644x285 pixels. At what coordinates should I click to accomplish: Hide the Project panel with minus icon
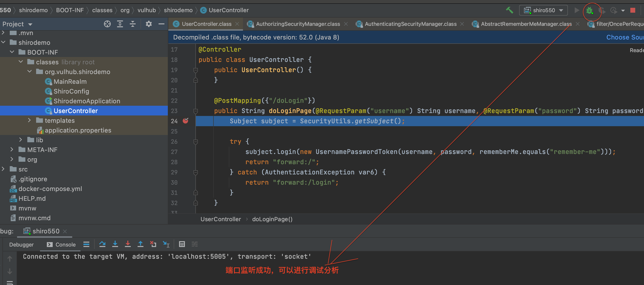(x=161, y=24)
